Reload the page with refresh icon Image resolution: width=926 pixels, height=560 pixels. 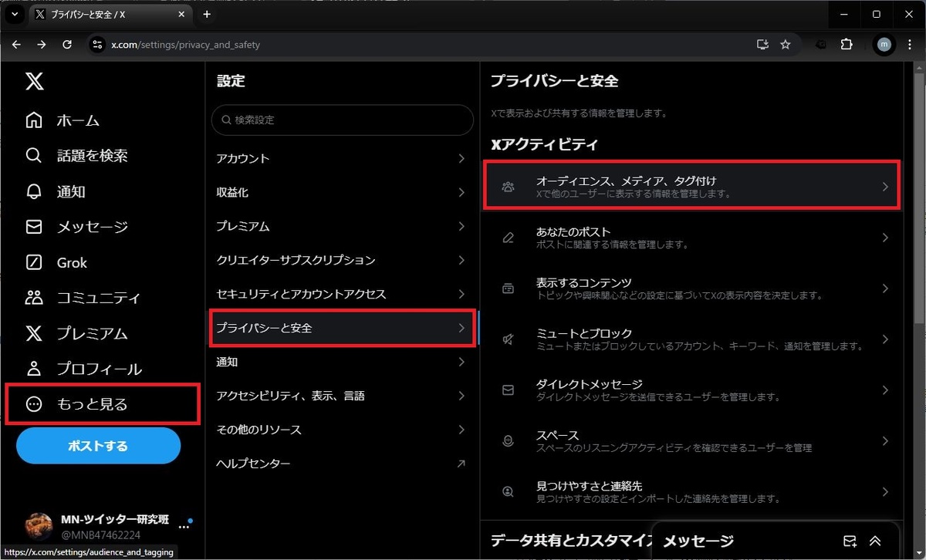click(67, 45)
